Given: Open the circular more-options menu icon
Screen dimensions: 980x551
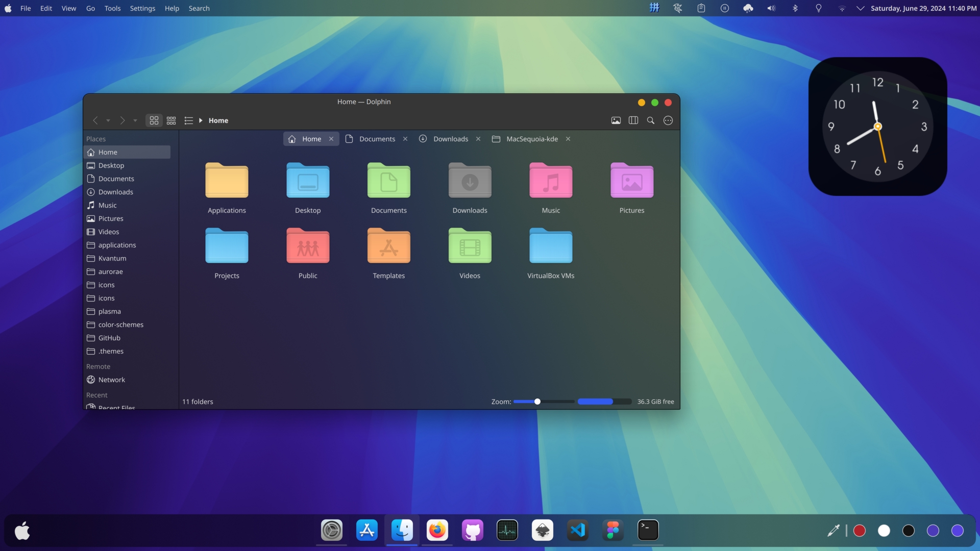Looking at the screenshot, I should click(x=668, y=120).
